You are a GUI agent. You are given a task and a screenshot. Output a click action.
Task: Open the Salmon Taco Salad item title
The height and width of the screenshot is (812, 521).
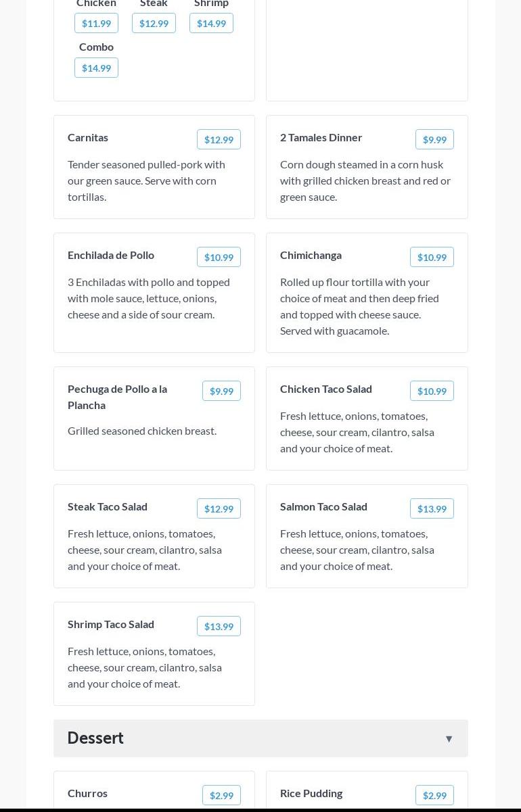[x=323, y=506]
